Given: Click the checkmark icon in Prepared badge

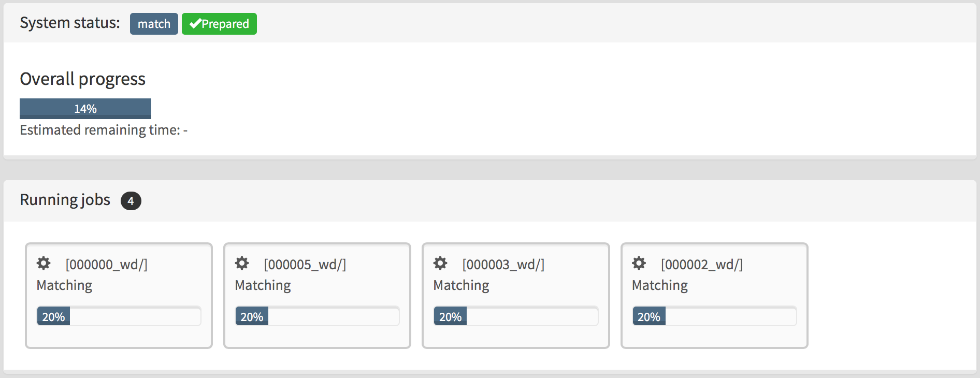Looking at the screenshot, I should pyautogui.click(x=195, y=24).
